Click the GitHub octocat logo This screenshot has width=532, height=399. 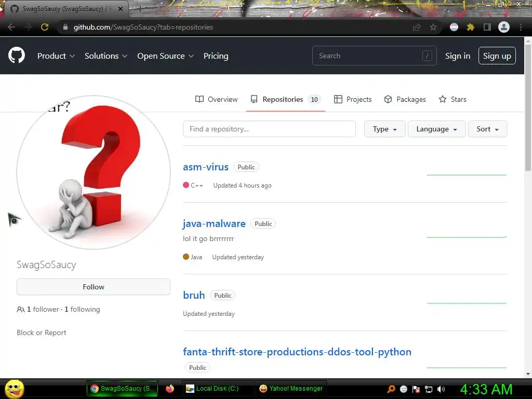[x=17, y=55]
